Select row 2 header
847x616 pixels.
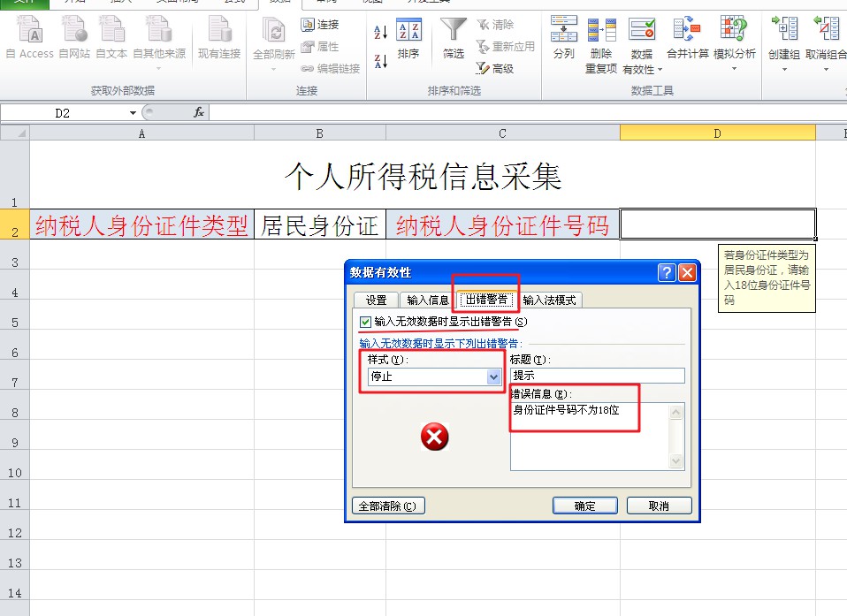point(14,224)
